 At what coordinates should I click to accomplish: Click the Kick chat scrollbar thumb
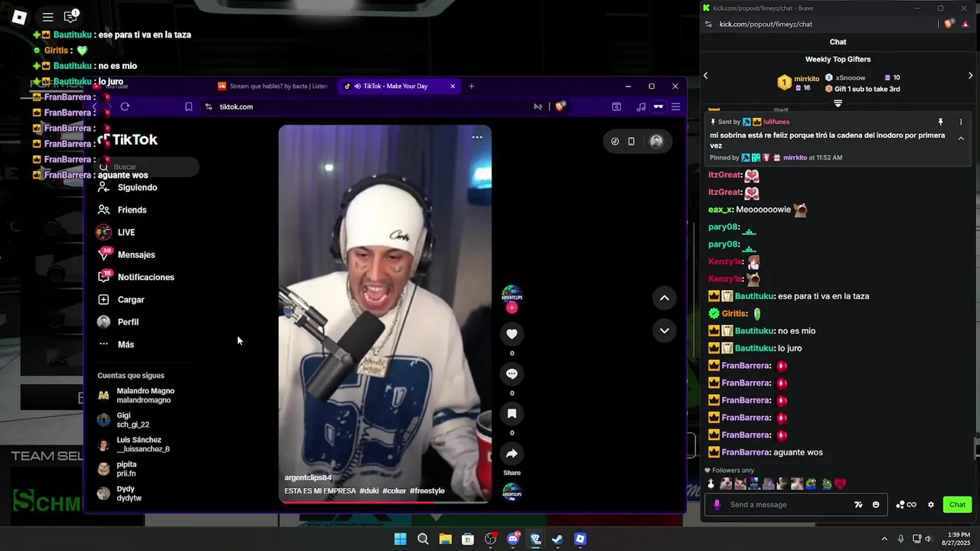(975, 447)
